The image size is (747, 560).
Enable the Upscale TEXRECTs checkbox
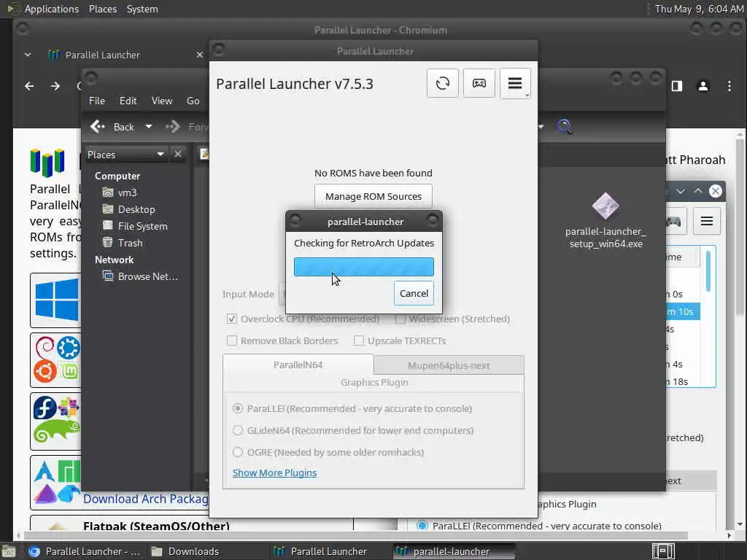click(359, 341)
